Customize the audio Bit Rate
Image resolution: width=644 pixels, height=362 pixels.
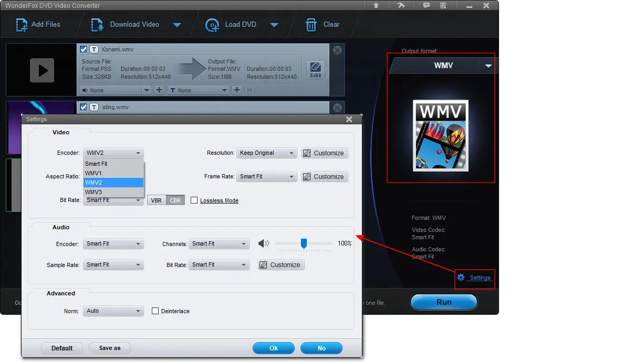[x=281, y=265]
